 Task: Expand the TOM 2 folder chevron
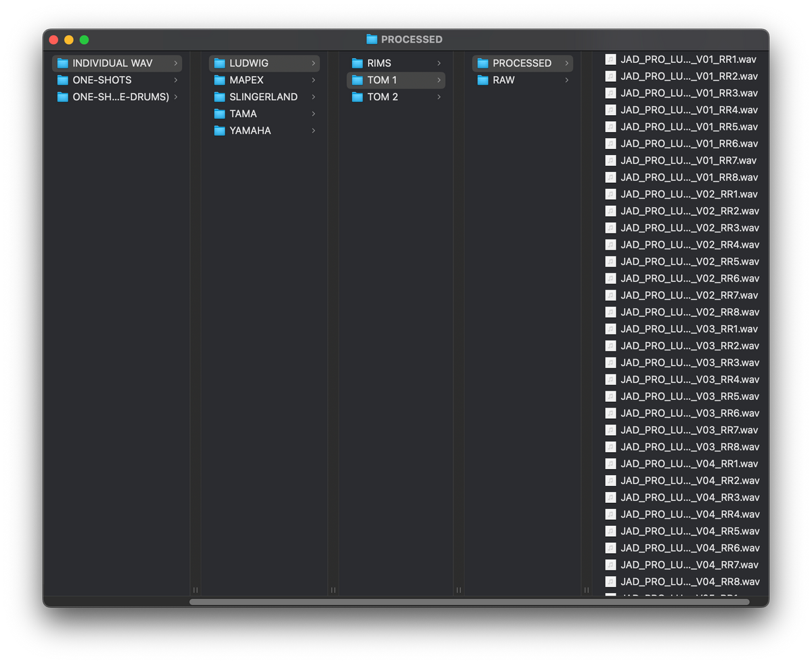point(438,97)
